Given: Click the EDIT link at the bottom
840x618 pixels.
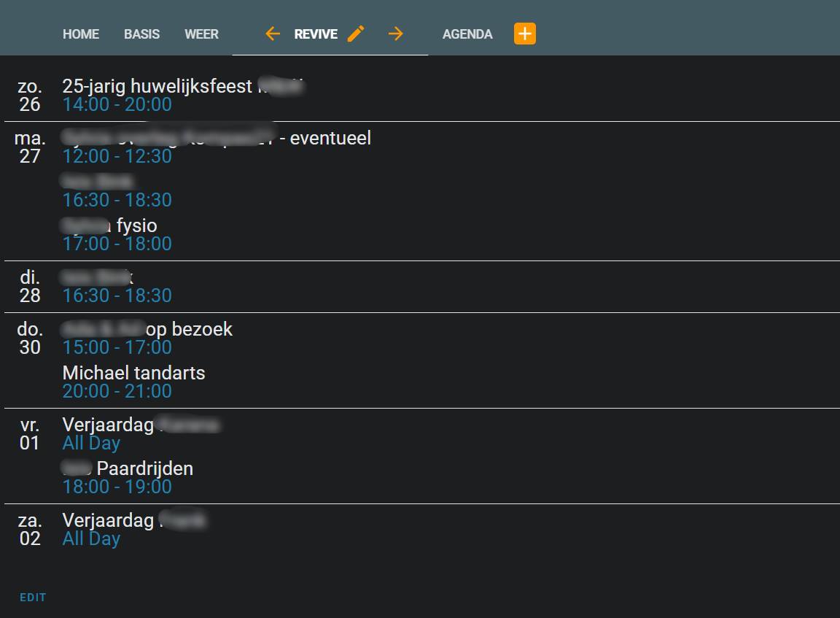Looking at the screenshot, I should [x=33, y=597].
